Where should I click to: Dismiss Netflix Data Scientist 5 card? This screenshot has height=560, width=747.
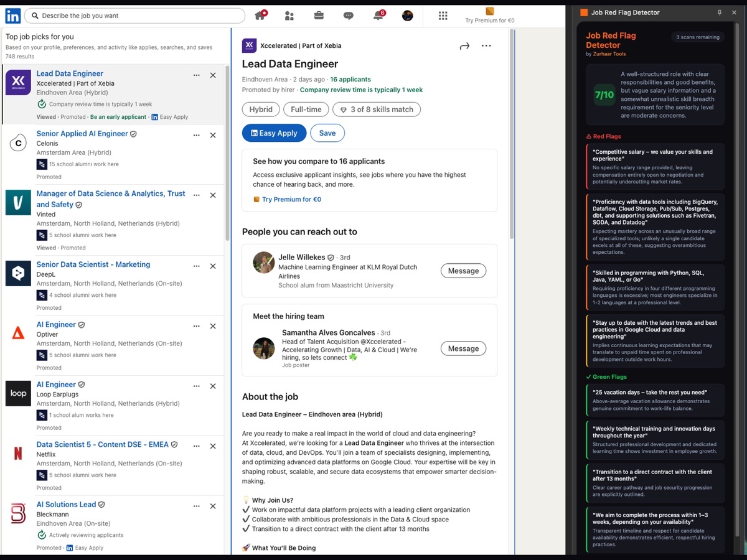213,446
